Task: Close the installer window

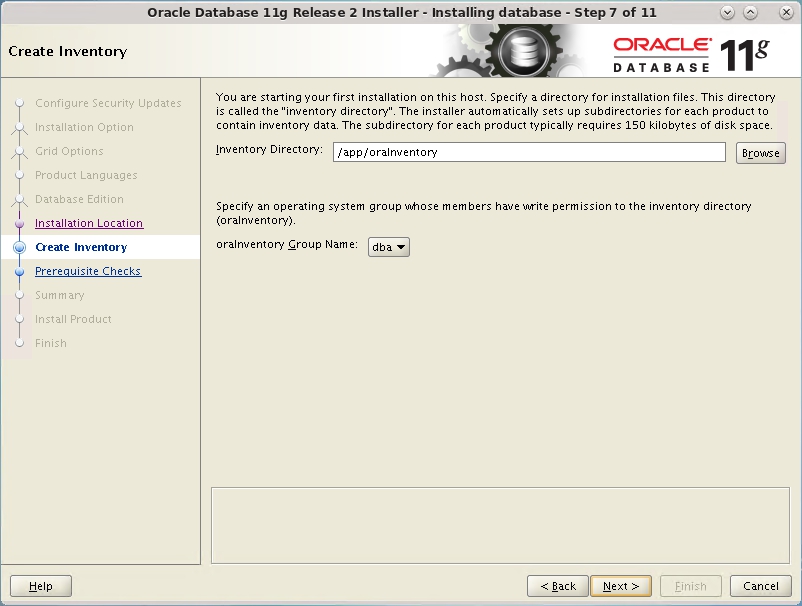Action: [786, 13]
